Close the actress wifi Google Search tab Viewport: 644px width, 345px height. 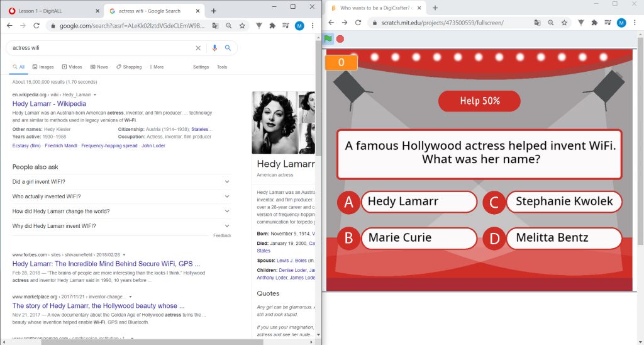click(x=198, y=11)
